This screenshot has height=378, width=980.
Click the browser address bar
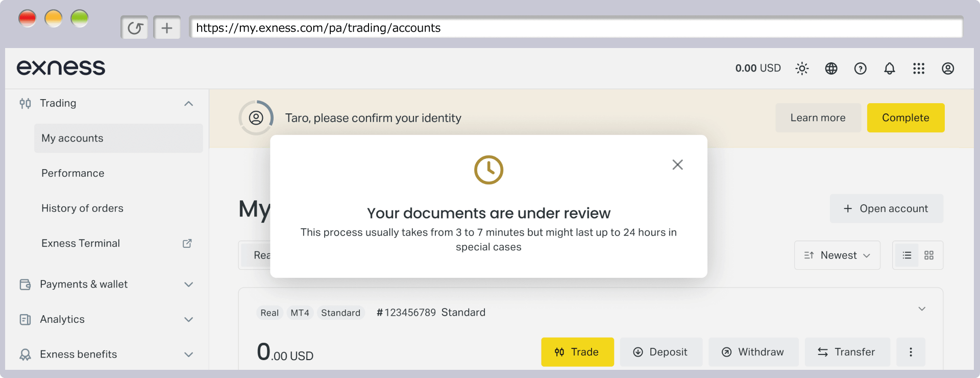click(576, 28)
